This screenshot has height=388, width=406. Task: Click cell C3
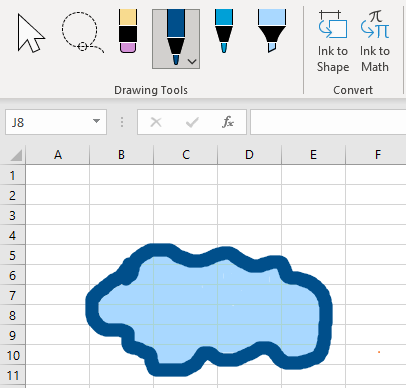pyautogui.click(x=186, y=215)
